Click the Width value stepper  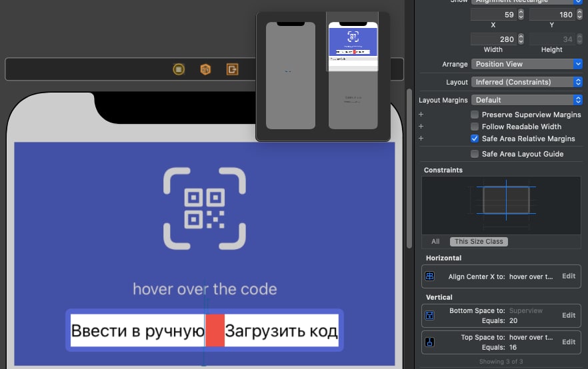pyautogui.click(x=521, y=39)
